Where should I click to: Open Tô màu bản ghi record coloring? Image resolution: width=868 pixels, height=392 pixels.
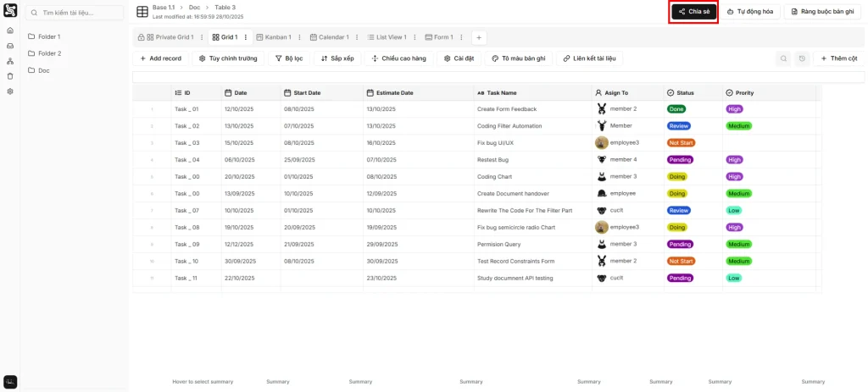pos(519,58)
